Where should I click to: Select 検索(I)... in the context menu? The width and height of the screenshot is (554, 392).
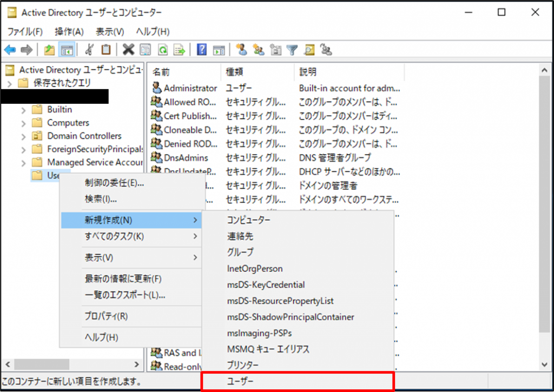click(x=131, y=199)
